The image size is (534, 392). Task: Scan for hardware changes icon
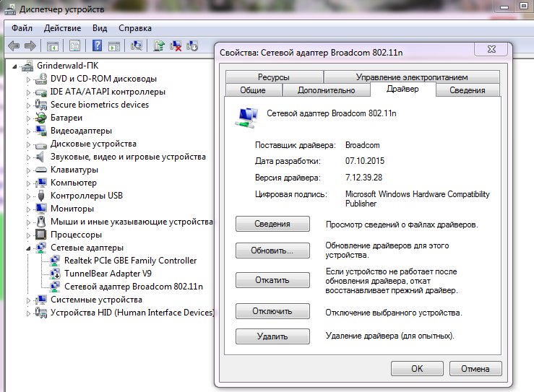(137, 45)
